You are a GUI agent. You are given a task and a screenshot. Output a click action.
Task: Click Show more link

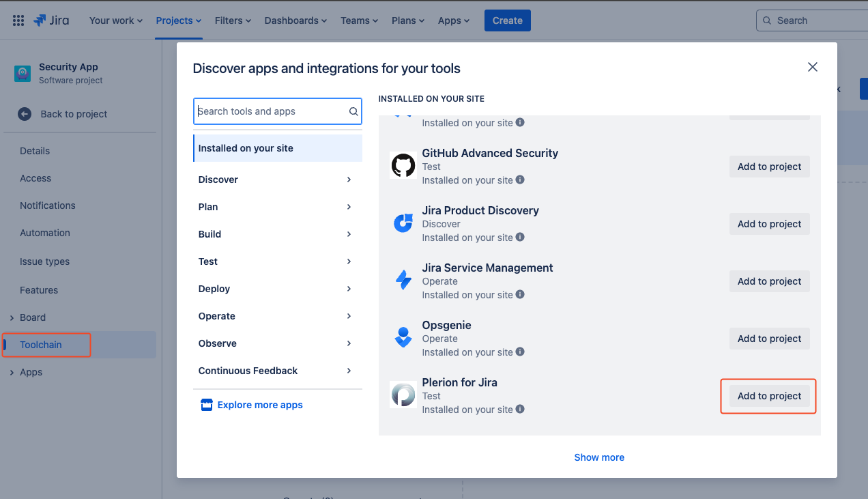[x=599, y=457]
